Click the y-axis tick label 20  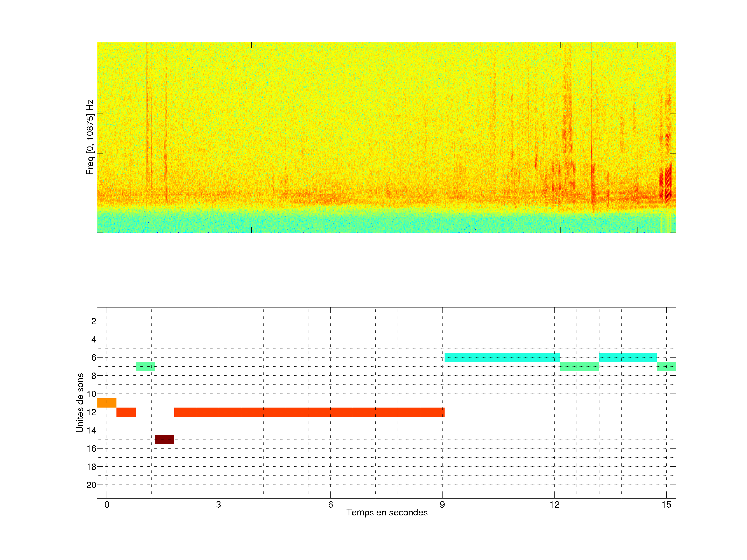91,485
